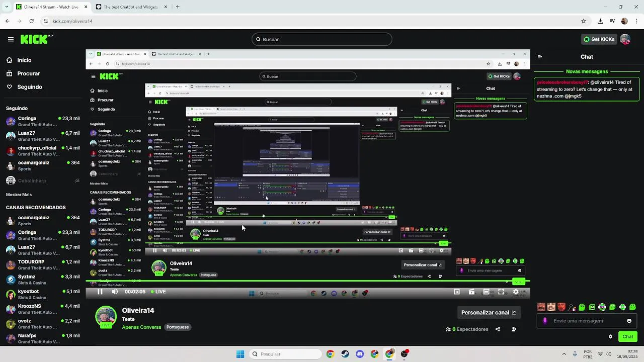Open ovotz recommended channel
644x362 pixels.
pos(43,323)
